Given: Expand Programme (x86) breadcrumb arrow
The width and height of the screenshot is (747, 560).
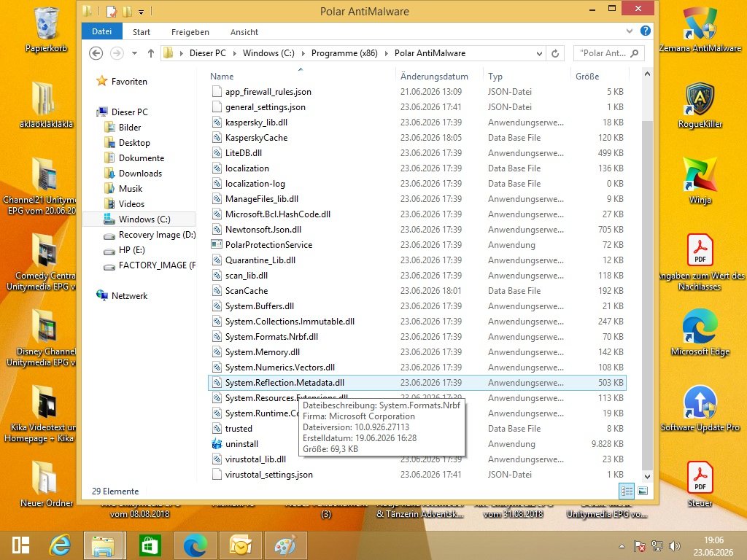Looking at the screenshot, I should (x=386, y=53).
